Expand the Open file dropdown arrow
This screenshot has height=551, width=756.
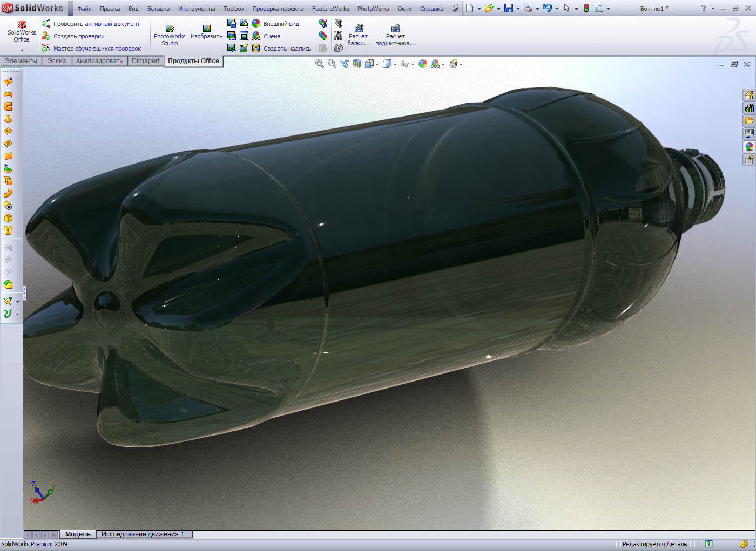[x=498, y=9]
